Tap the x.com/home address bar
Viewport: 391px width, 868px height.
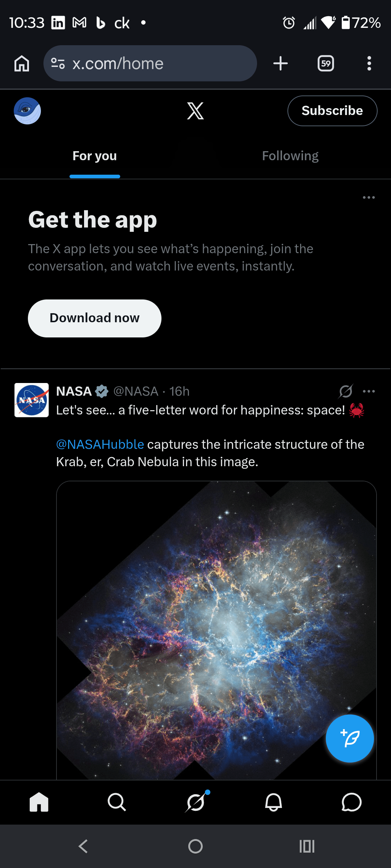tap(150, 64)
